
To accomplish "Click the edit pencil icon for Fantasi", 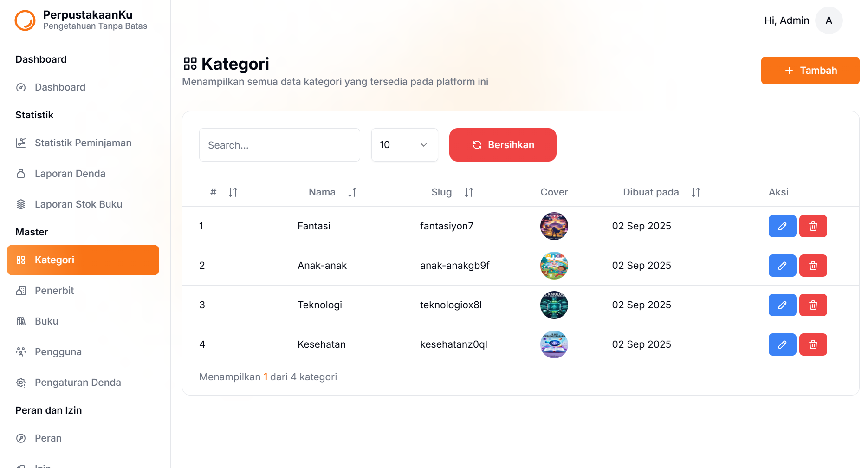I will [782, 226].
